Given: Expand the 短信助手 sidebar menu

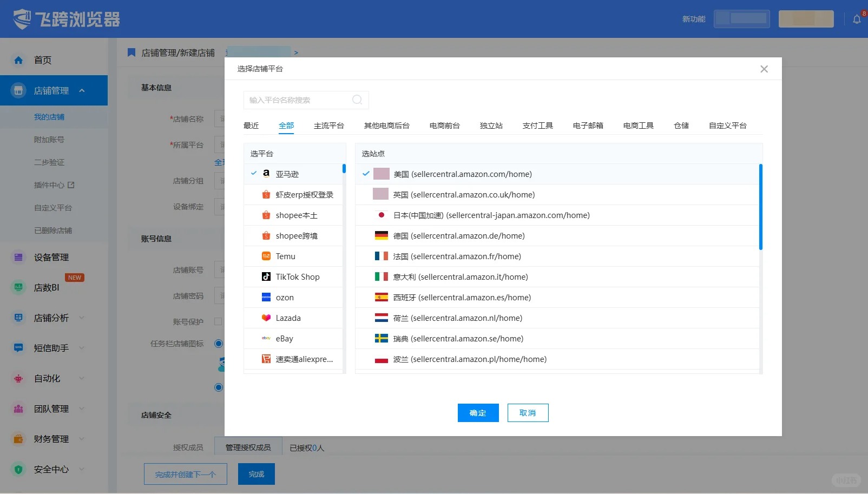Looking at the screenshot, I should [x=82, y=348].
